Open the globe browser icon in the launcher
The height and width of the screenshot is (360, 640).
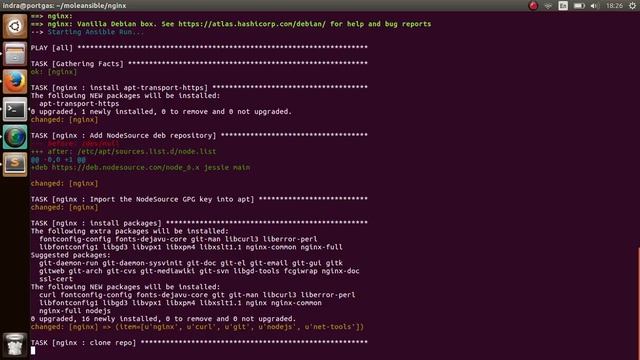point(15,137)
